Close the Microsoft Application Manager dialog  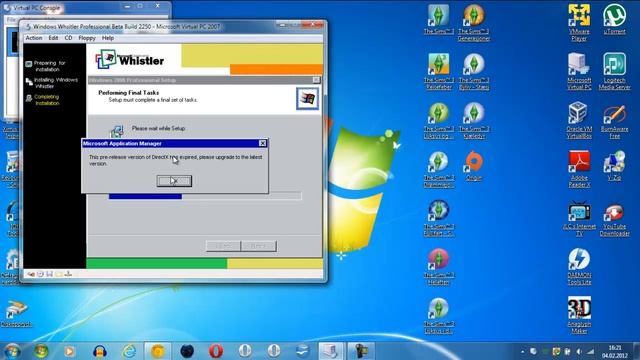(262, 143)
